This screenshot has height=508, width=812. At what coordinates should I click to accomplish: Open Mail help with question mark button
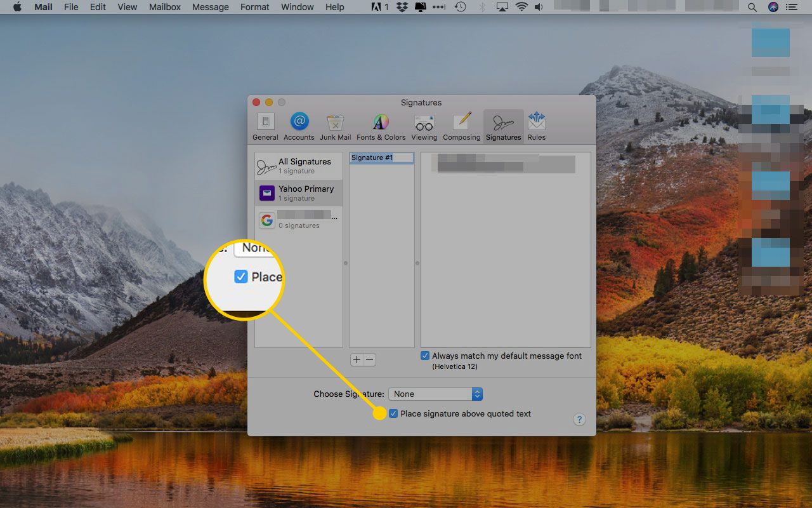579,420
